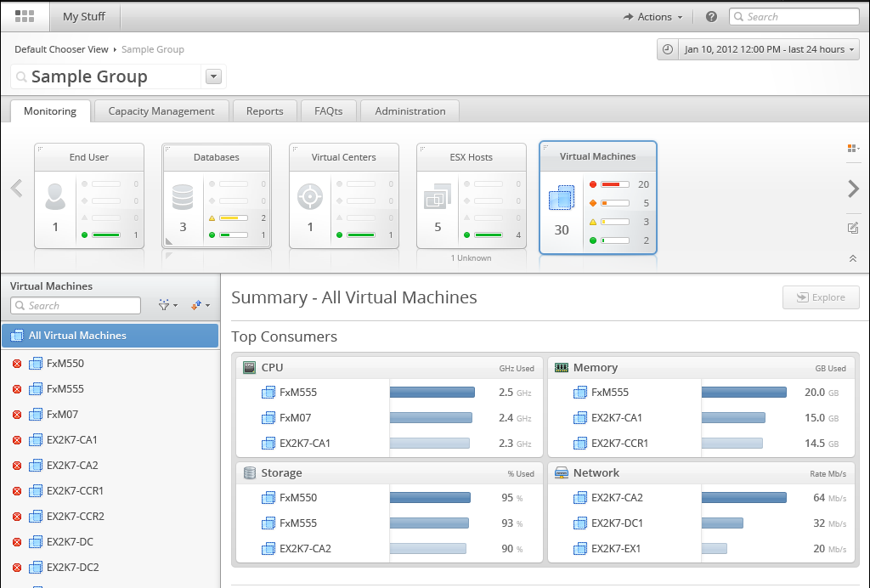The image size is (870, 588).
Task: Open the virtual machine filter dropdown
Action: pos(168,305)
